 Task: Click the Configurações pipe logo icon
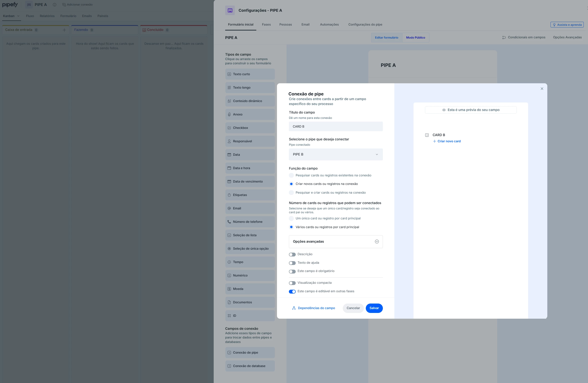coord(230,10)
